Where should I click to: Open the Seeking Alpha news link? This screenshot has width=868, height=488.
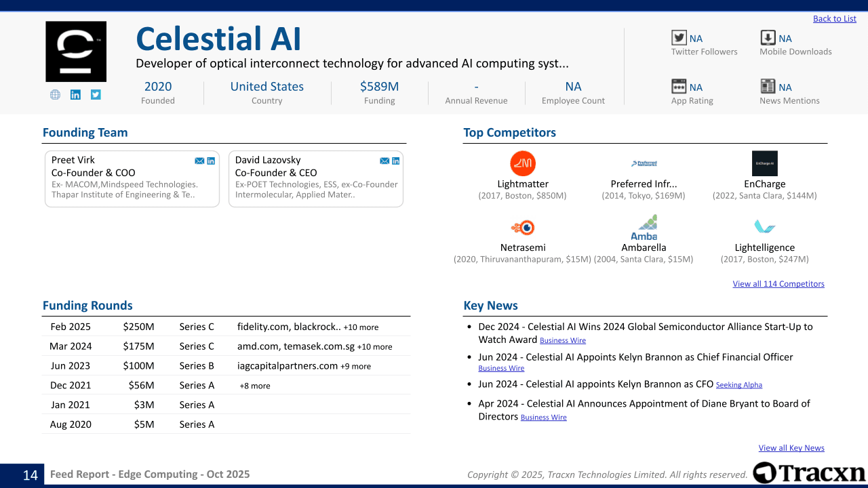pos(739,385)
